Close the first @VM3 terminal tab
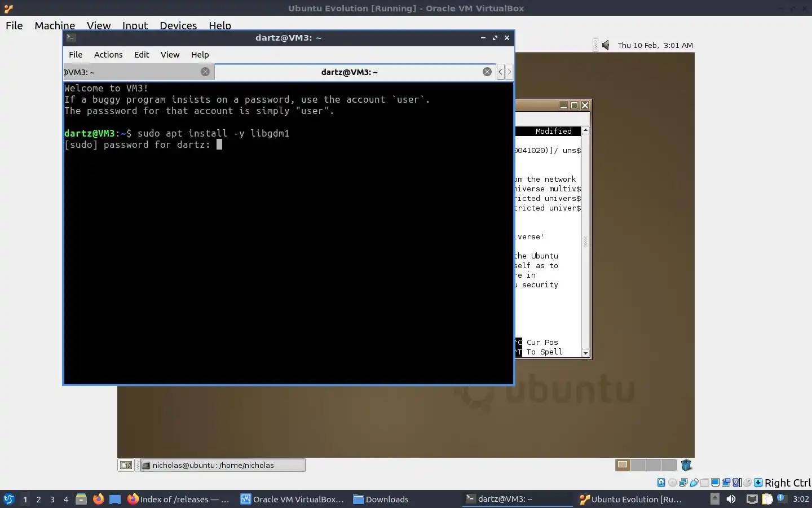Screen dimensions: 812x508 205,72
